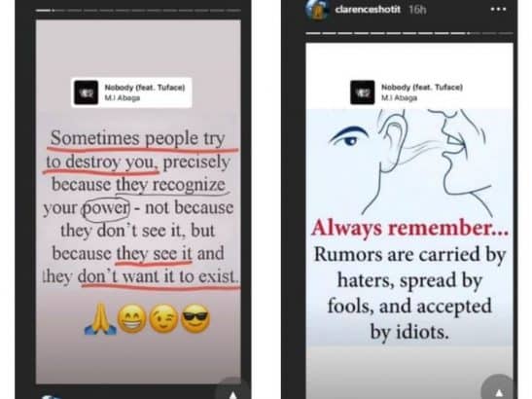Viewport: 532px width, 399px height.
Task: Open the three-dot story options menu
Action: coord(498,10)
